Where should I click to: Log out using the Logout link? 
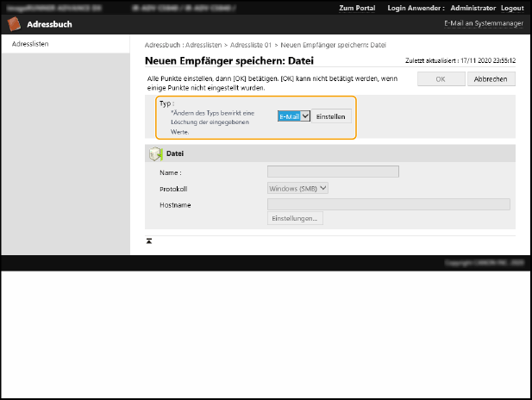pos(512,8)
